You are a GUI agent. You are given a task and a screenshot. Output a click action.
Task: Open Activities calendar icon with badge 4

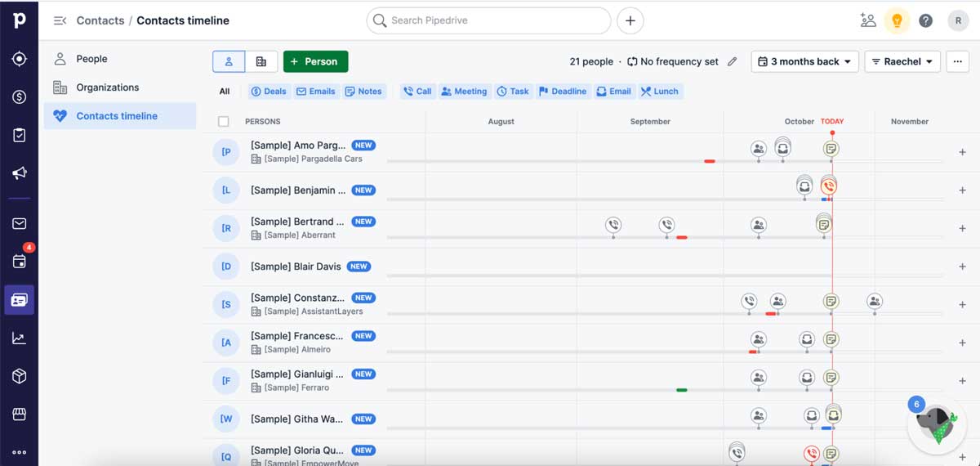19,261
